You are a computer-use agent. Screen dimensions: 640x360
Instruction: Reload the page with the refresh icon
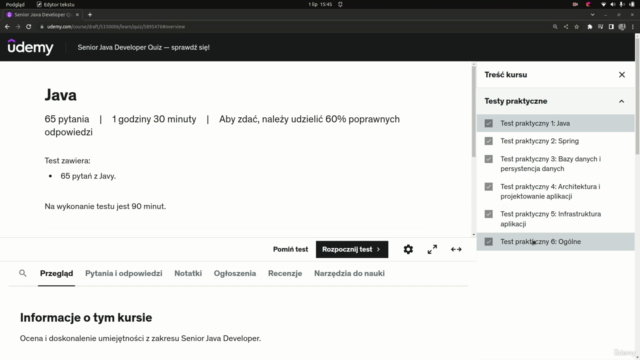pyautogui.click(x=29, y=27)
